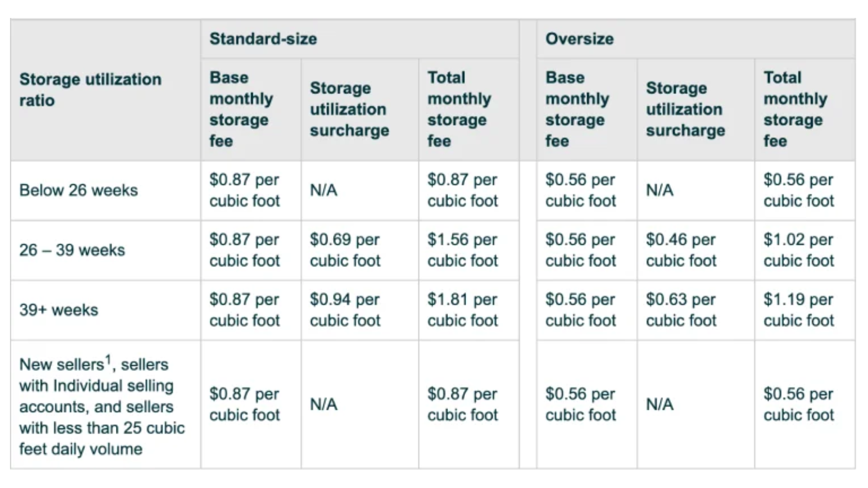Select Oversize N/A cell in Below 26 weeks row
This screenshot has height=488, width=868.
(660, 191)
